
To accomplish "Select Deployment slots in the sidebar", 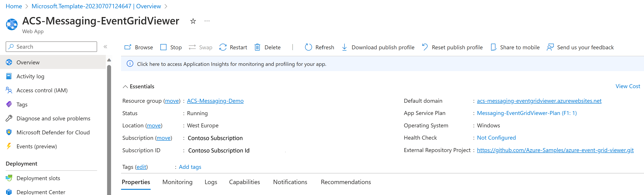I will [38, 178].
